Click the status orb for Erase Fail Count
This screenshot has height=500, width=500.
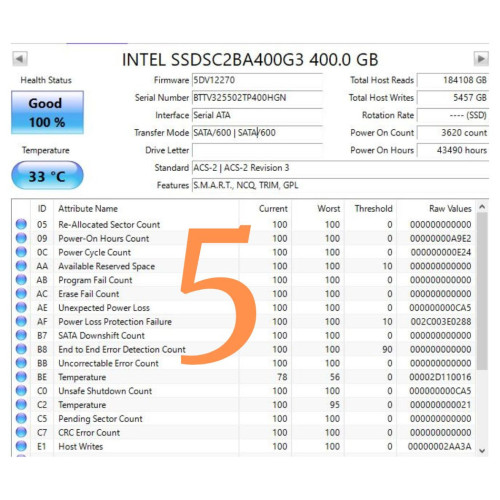tap(21, 294)
